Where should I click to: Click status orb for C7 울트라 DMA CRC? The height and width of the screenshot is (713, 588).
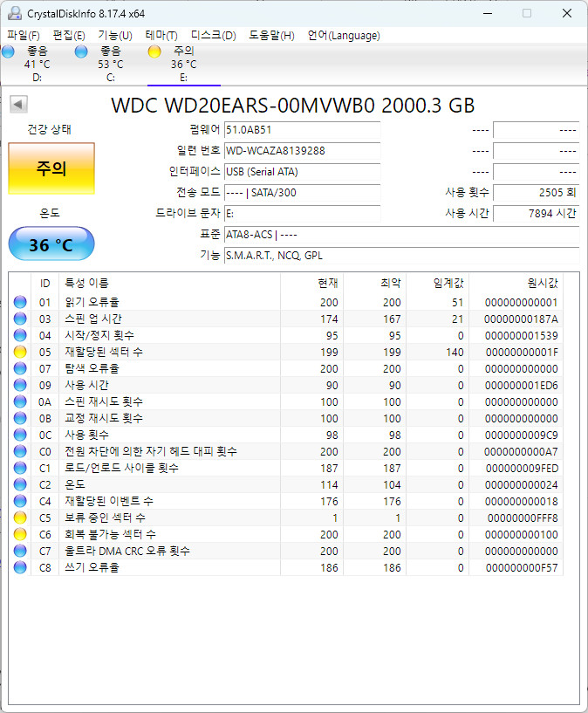(x=20, y=551)
